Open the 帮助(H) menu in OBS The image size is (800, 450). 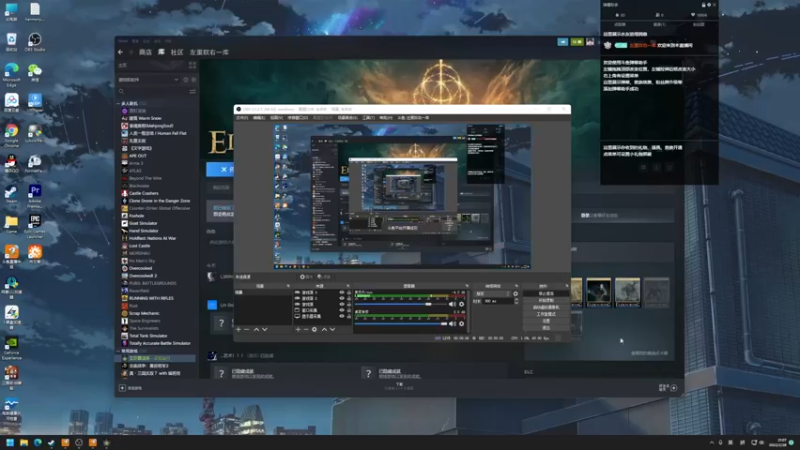386,118
